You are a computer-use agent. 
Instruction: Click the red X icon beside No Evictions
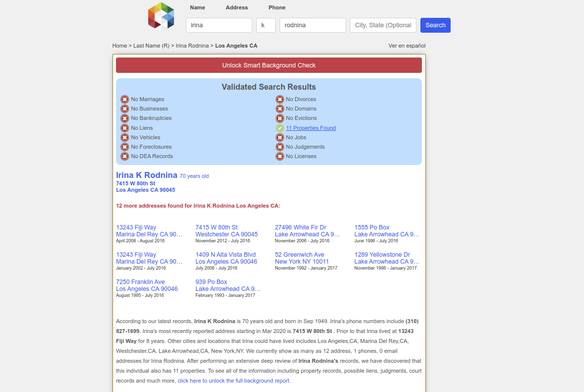[x=280, y=118]
